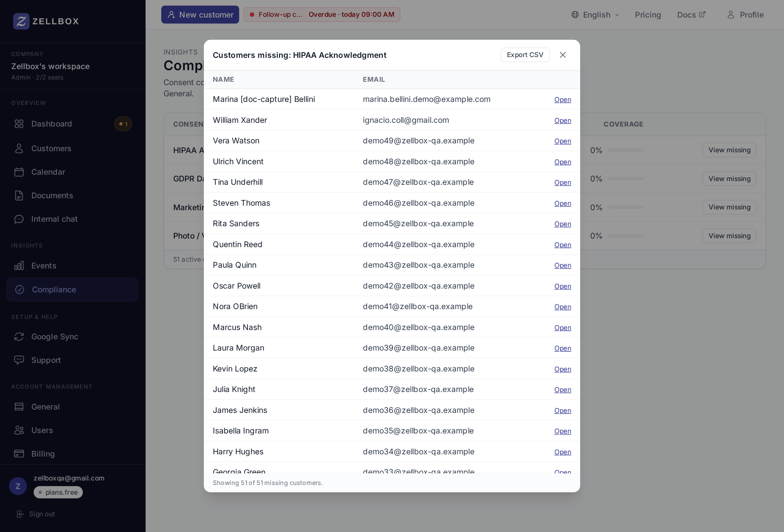Image resolution: width=784 pixels, height=532 pixels.
Task: Open Quentin Reed's record link
Action: pyautogui.click(x=563, y=245)
